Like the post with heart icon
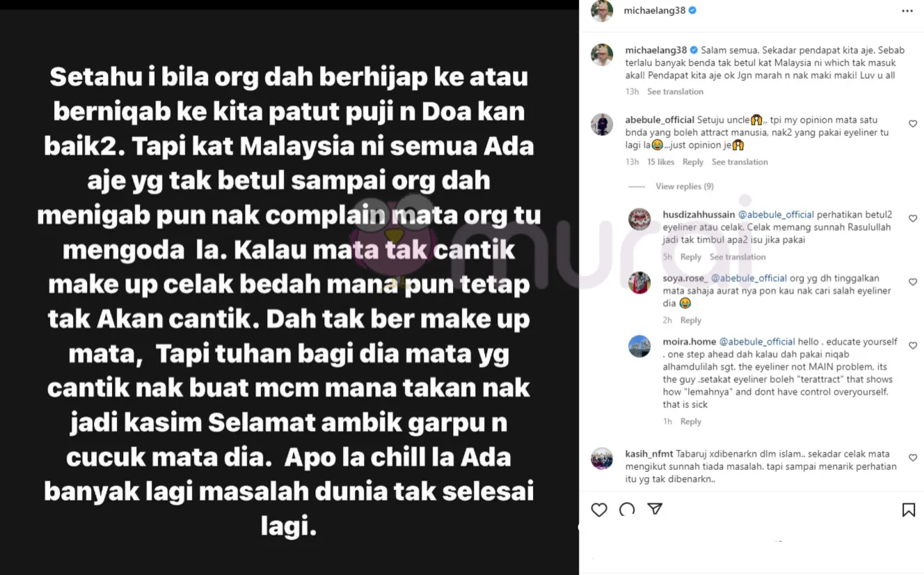 [599, 510]
